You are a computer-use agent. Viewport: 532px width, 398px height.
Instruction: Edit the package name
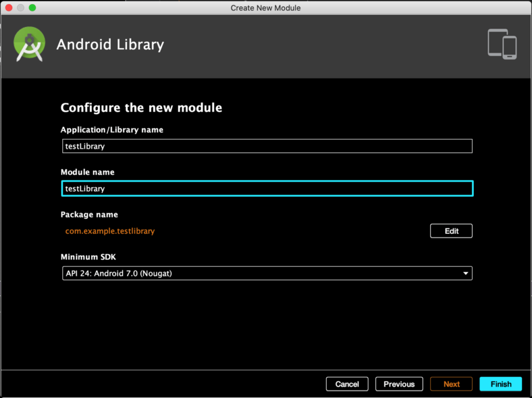(x=451, y=231)
